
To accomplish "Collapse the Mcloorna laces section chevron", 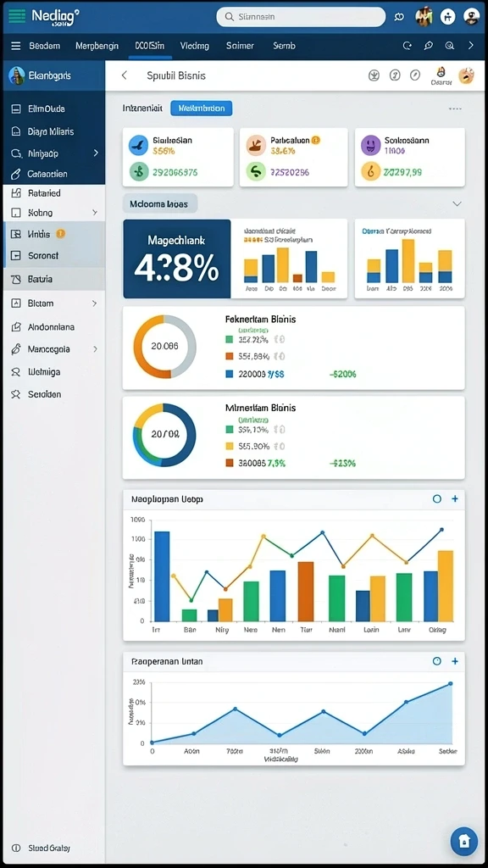I will pyautogui.click(x=457, y=203).
